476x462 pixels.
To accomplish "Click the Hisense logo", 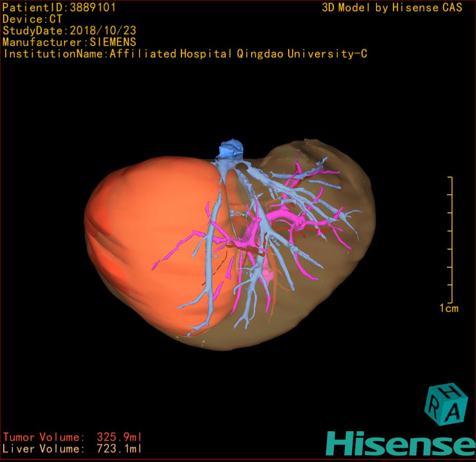I will [401, 444].
